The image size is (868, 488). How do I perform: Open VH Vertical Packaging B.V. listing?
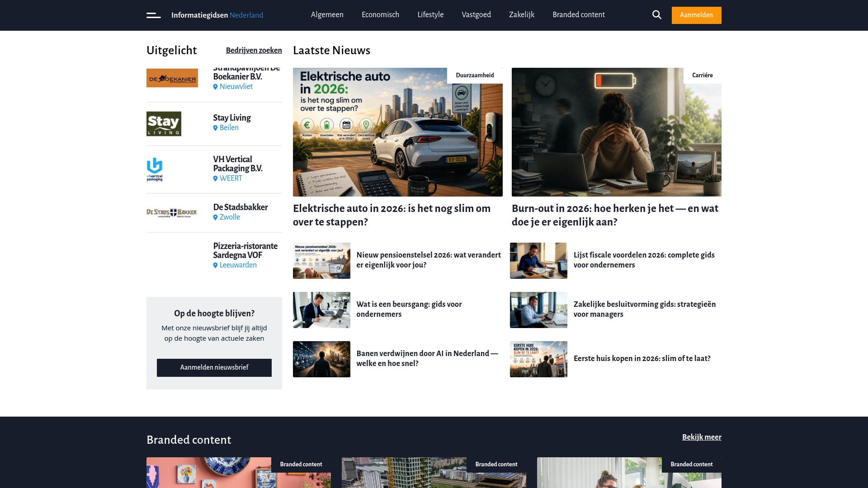pos(238,164)
